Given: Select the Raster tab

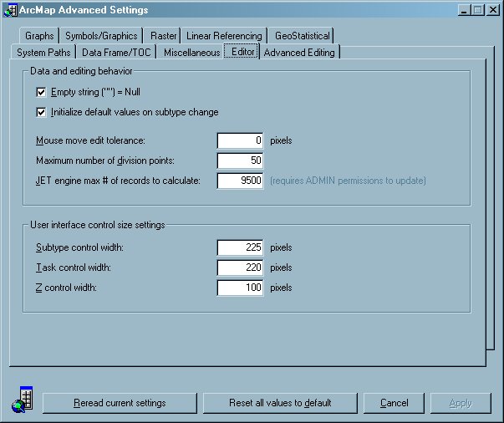Looking at the screenshot, I should (163, 36).
